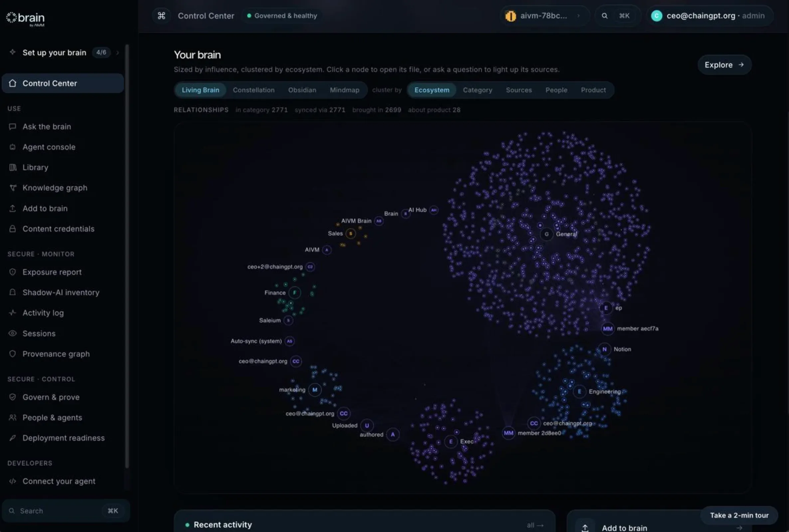Image resolution: width=789 pixels, height=532 pixels.
Task: Click the Knowledge graph icon
Action: (x=13, y=188)
